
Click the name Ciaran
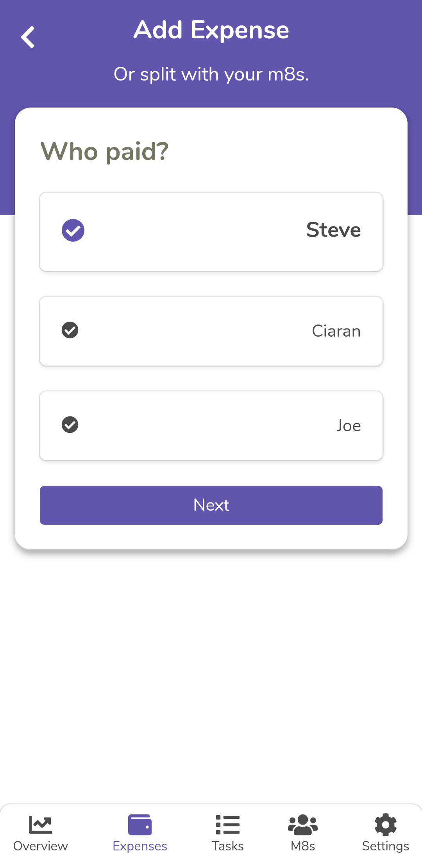(336, 331)
